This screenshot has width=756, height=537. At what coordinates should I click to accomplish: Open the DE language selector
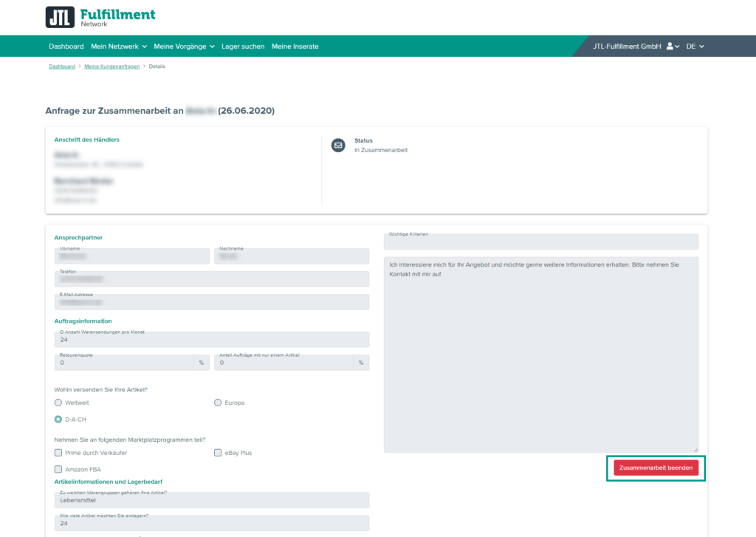tap(695, 47)
